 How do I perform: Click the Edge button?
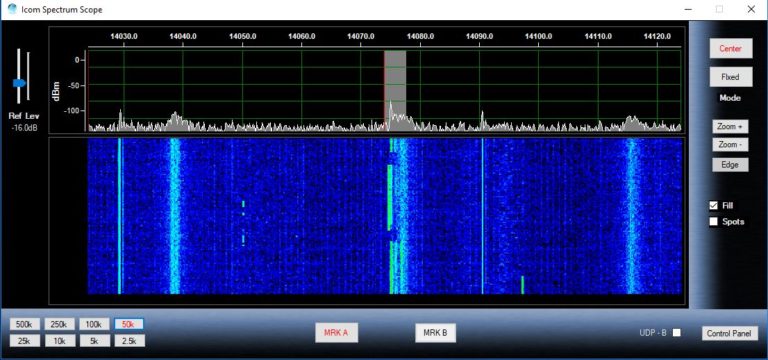[x=730, y=165]
